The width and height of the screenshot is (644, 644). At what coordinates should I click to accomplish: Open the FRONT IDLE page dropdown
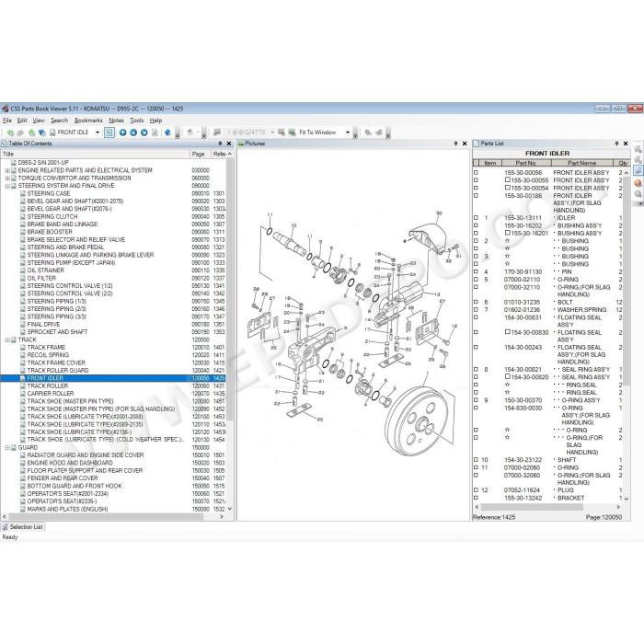98,132
